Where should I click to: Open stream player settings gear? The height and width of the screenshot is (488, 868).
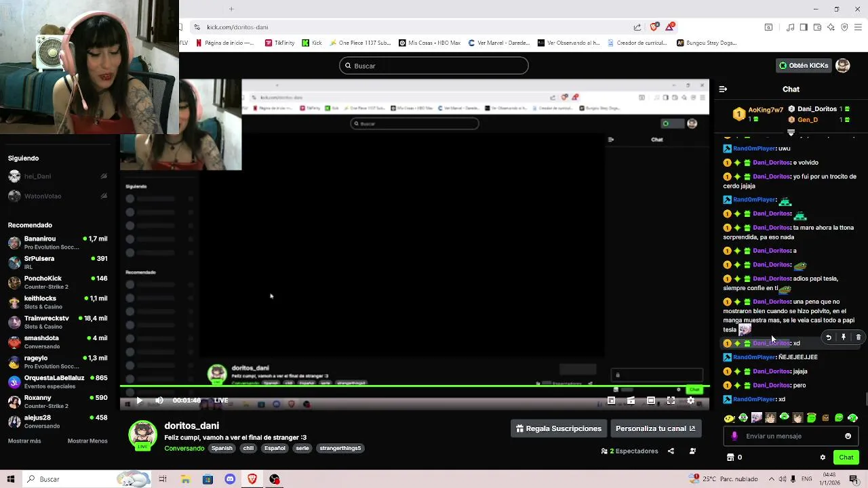pos(690,401)
